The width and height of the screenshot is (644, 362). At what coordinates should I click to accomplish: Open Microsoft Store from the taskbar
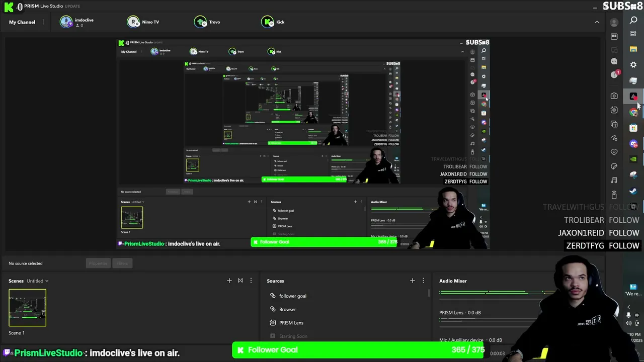pos(633,128)
